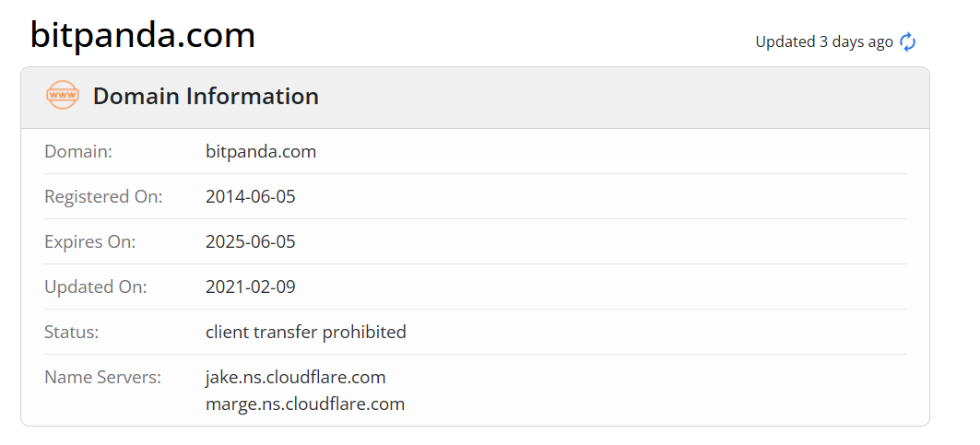
Task: Click the 'Domain:' field label
Action: point(78,151)
